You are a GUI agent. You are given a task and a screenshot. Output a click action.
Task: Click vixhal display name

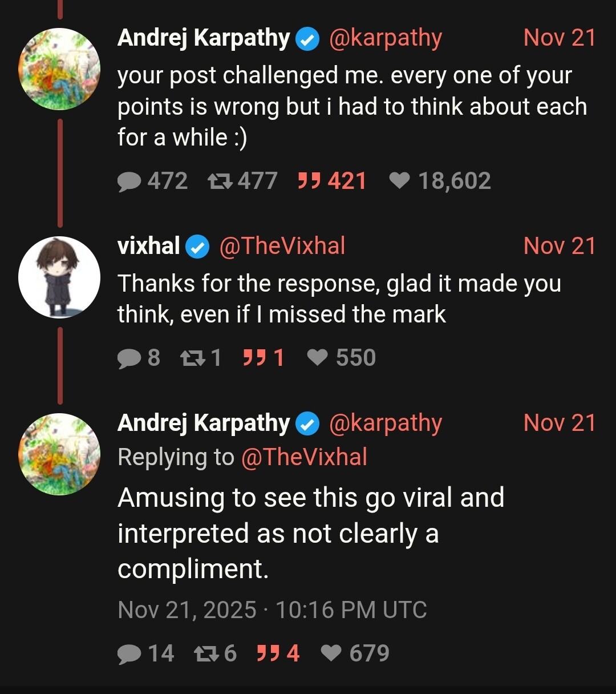148,246
